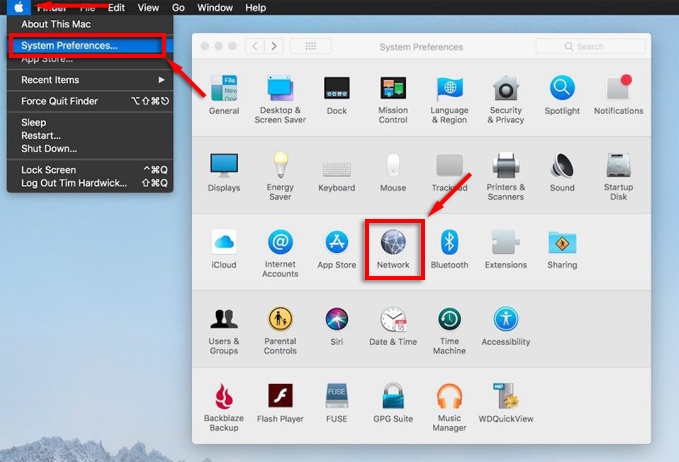Open the Window menu in menu bar

(x=215, y=7)
